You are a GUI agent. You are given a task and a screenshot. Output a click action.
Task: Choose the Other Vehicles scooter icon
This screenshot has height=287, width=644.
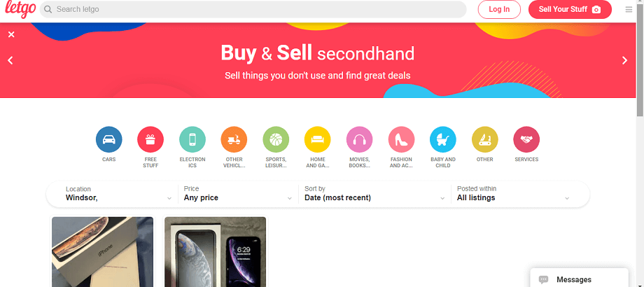click(x=234, y=139)
